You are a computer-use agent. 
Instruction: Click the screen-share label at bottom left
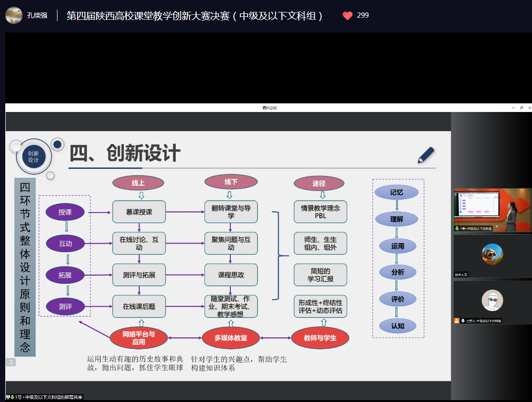click(44, 397)
